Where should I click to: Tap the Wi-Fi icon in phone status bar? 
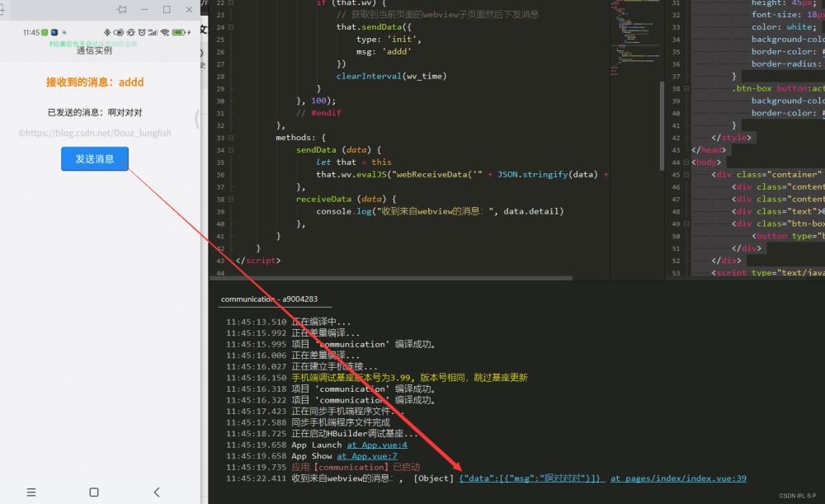165,33
